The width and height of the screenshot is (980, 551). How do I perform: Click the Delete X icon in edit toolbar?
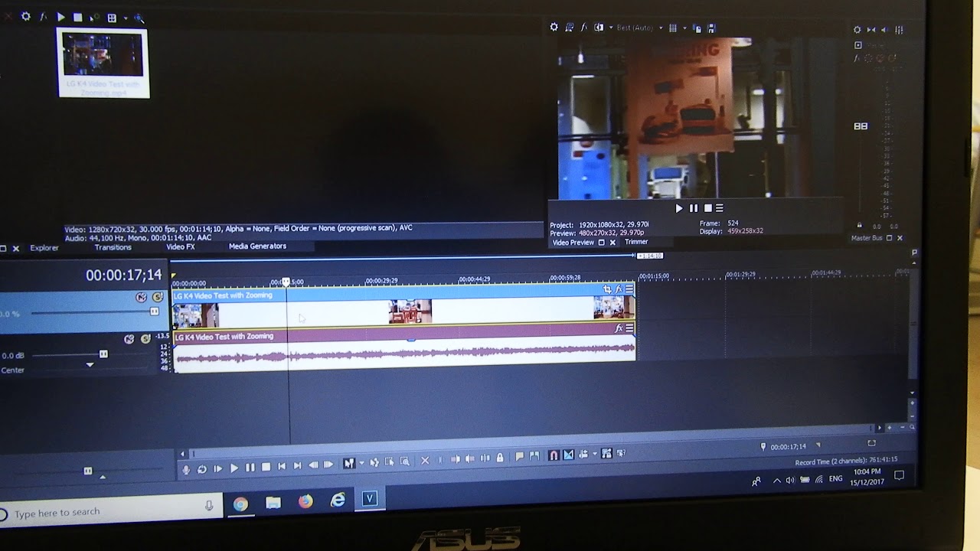(x=425, y=461)
